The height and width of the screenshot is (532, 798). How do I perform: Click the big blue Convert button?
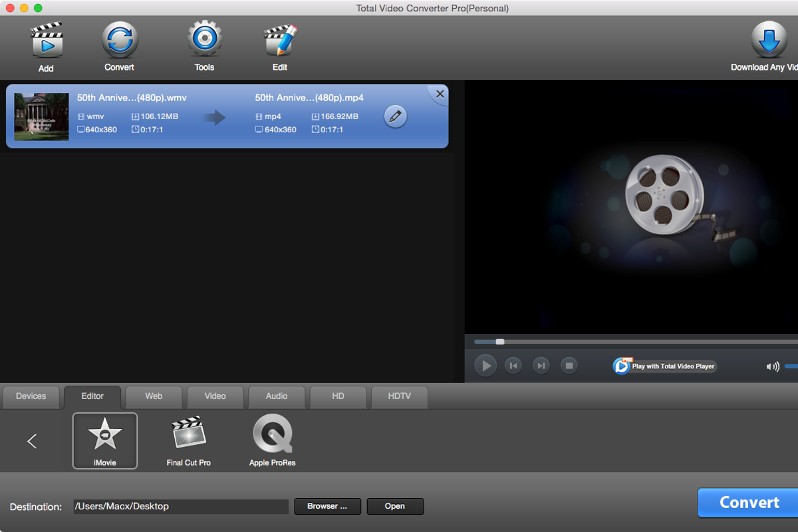click(748, 503)
